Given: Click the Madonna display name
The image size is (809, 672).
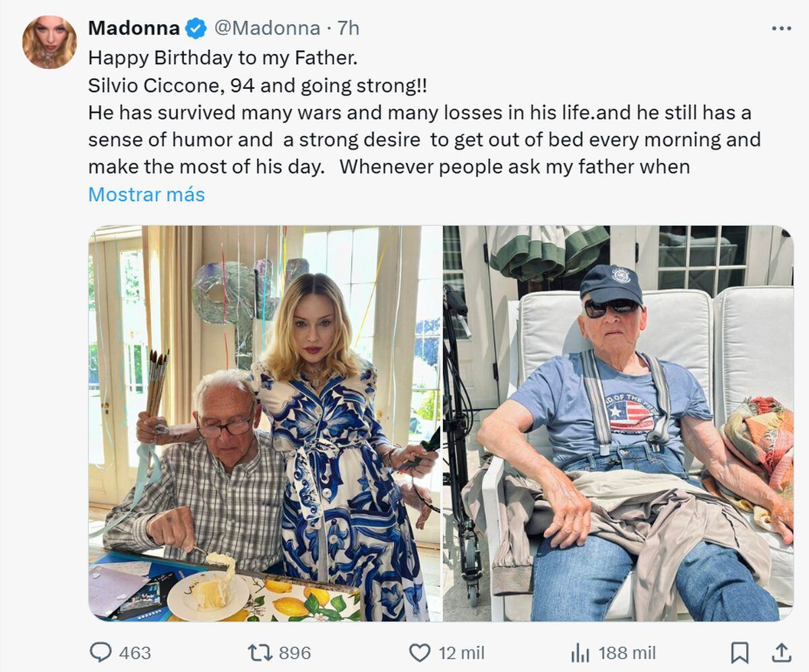Looking at the screenshot, I should 135,28.
